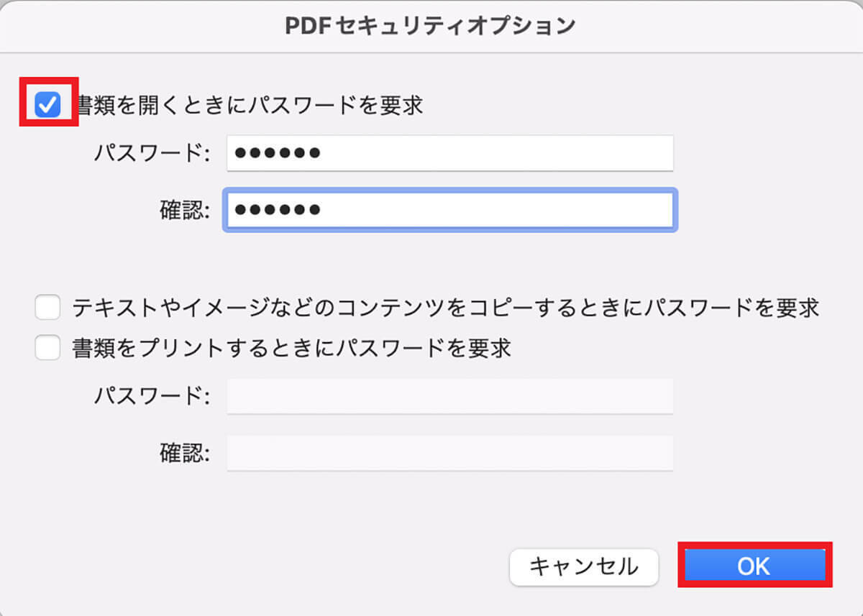Click the lower 確認: field label
863x616 pixels.
pyautogui.click(x=185, y=453)
